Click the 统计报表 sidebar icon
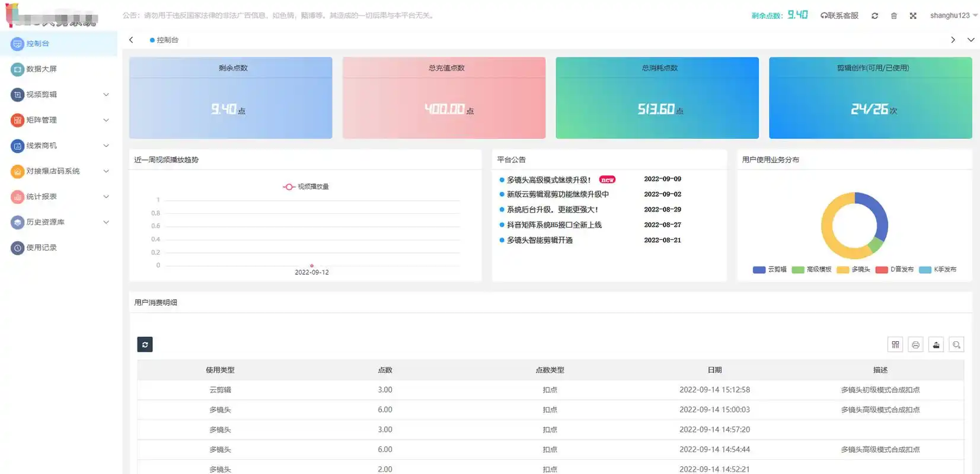This screenshot has height=474, width=980. click(17, 197)
